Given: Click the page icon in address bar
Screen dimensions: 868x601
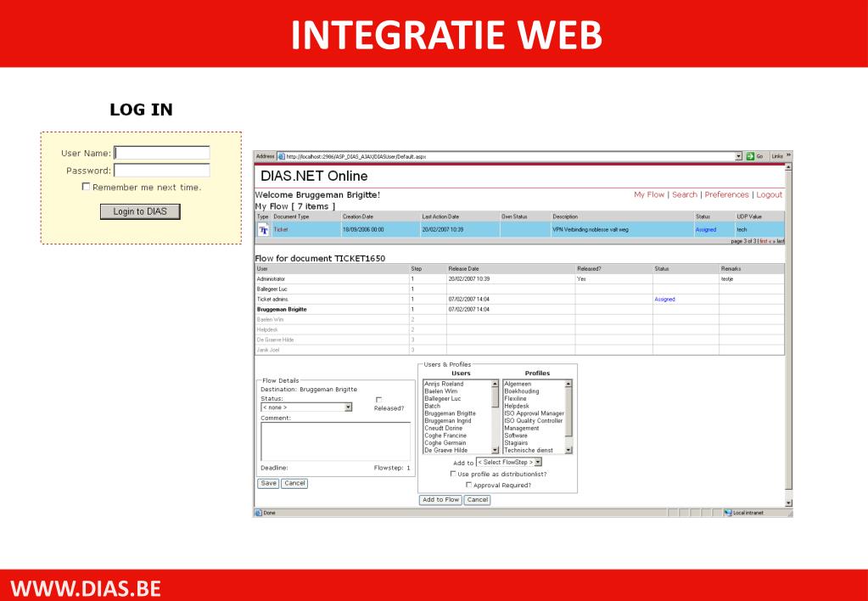Looking at the screenshot, I should coord(281,157).
